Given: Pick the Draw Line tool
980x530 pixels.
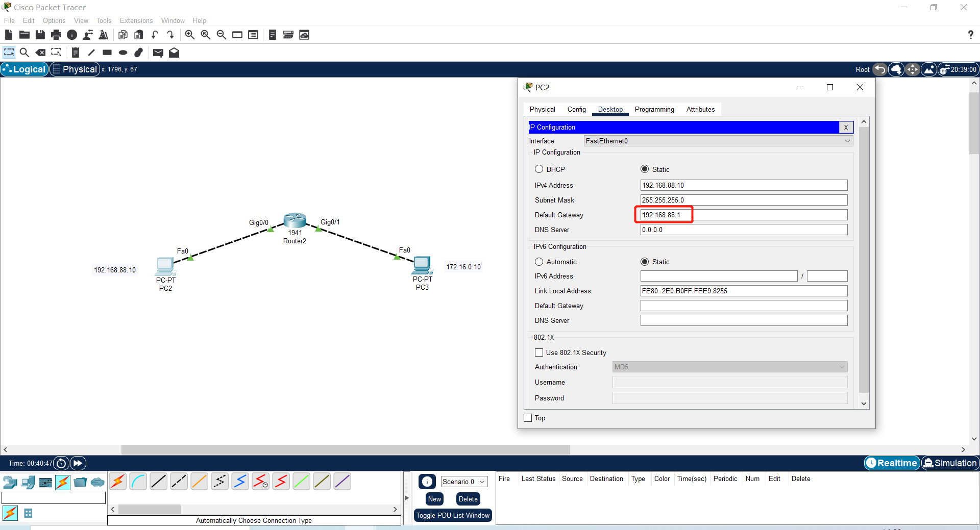Looking at the screenshot, I should (91, 53).
